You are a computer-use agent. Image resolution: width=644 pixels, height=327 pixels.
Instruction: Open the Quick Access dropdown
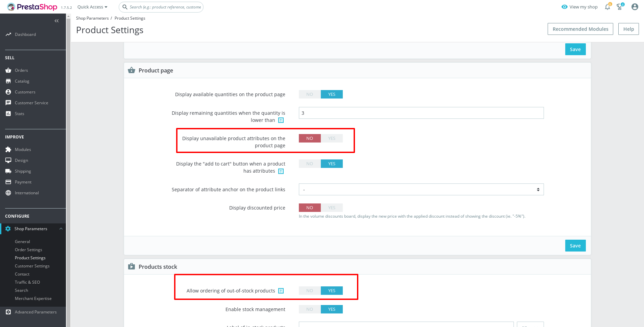(x=92, y=7)
